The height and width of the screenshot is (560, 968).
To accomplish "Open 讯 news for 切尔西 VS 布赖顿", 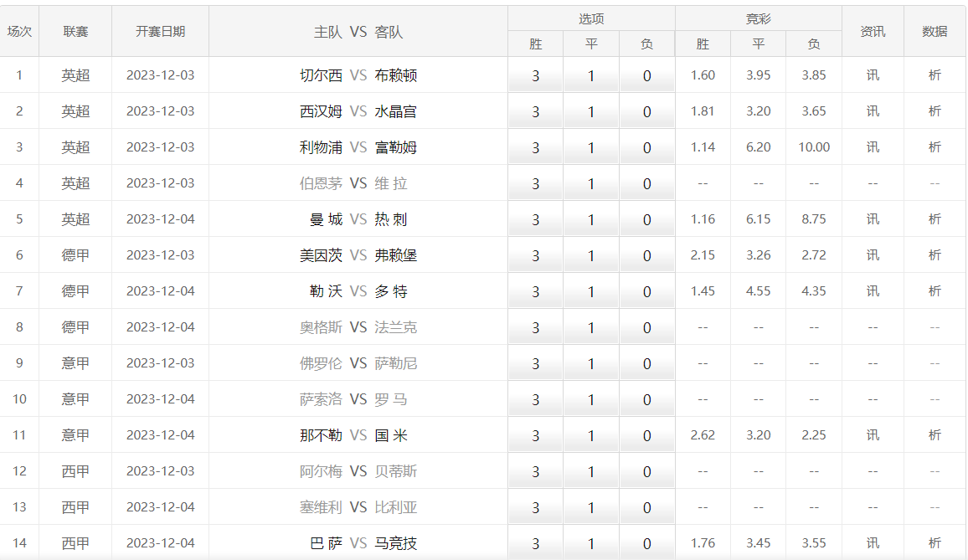I will (x=873, y=75).
